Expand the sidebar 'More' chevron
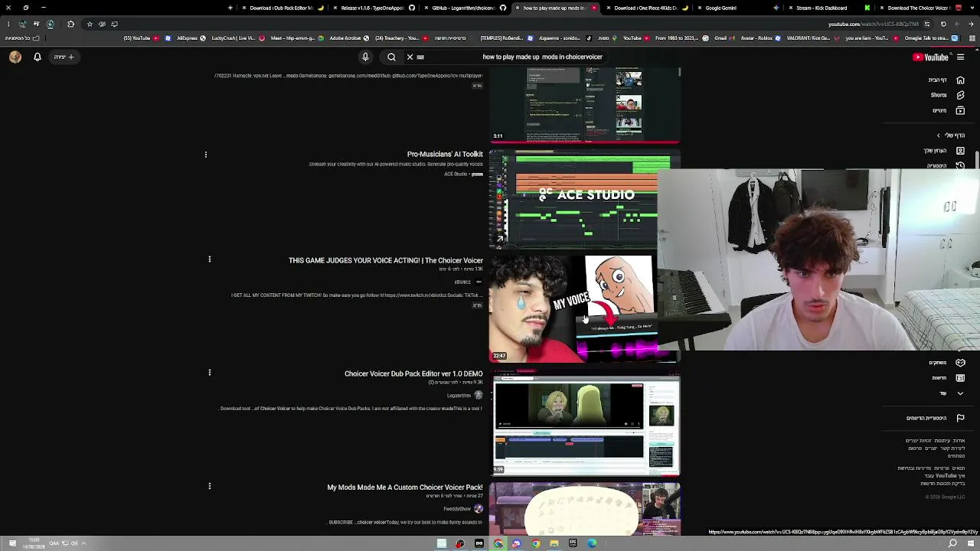This screenshot has height=551, width=980. click(960, 393)
